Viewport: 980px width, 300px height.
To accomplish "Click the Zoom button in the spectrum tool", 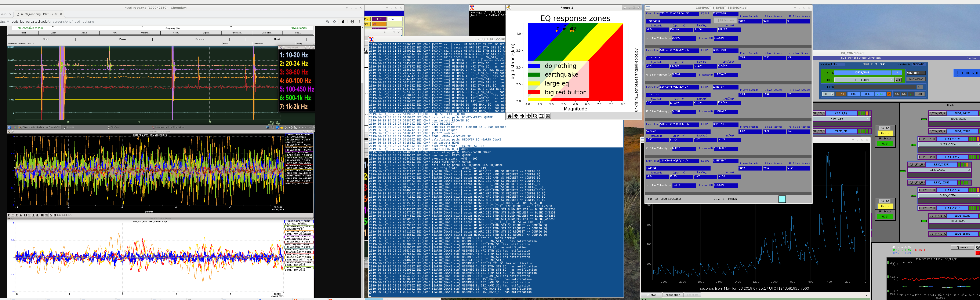I will 54,33.
